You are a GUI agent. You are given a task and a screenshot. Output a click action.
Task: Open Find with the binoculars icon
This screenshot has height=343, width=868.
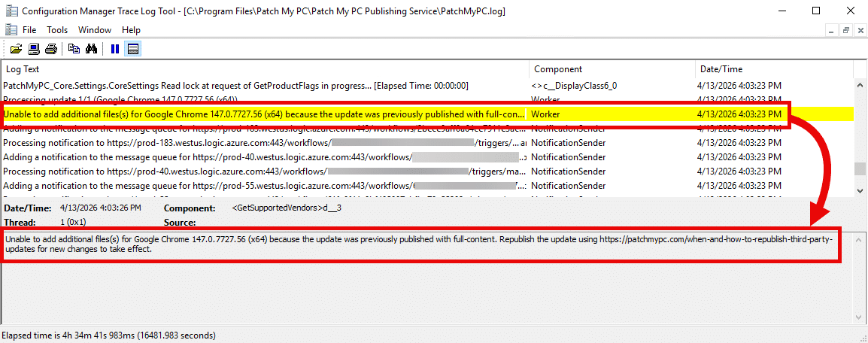pyautogui.click(x=92, y=49)
